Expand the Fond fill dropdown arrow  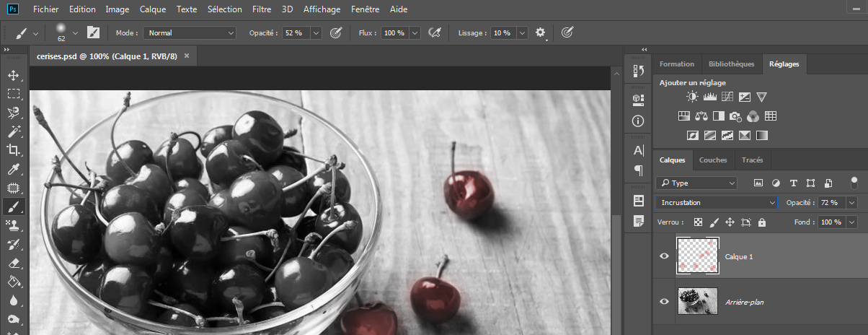[851, 222]
